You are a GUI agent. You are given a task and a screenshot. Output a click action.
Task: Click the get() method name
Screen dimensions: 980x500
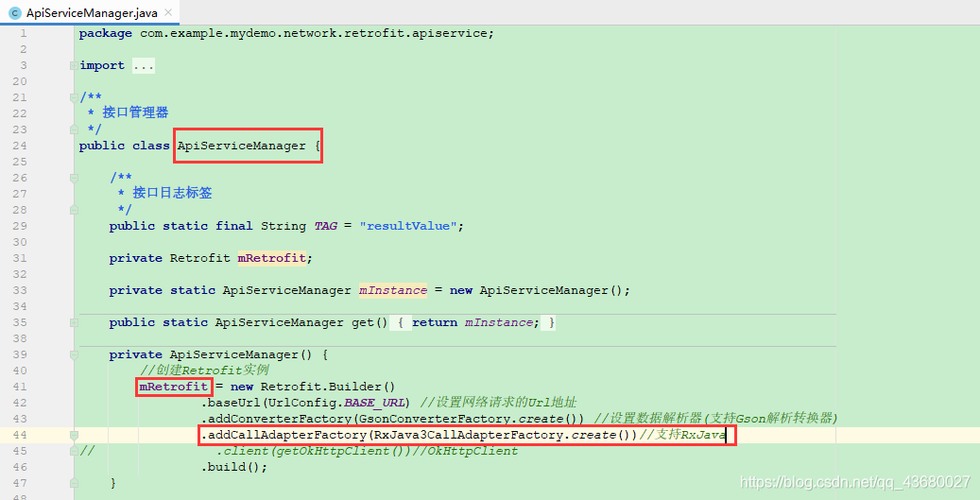(363, 322)
